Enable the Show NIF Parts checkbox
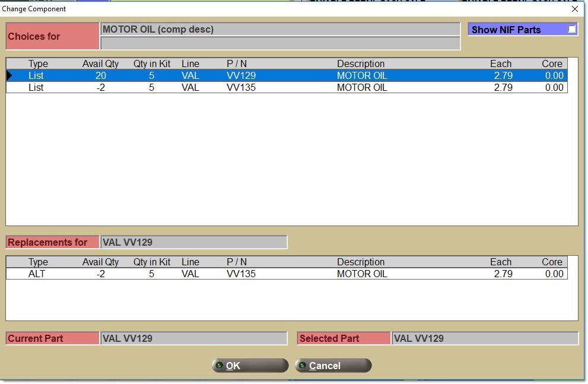The width and height of the screenshot is (588, 384). coord(571,29)
